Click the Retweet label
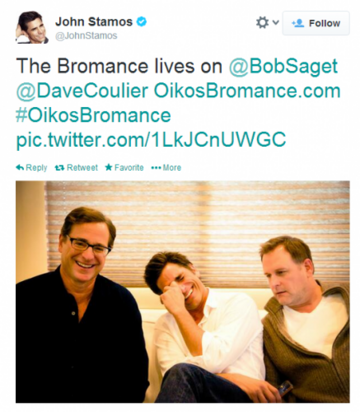Screen dimensions: 360x412 click(82, 168)
